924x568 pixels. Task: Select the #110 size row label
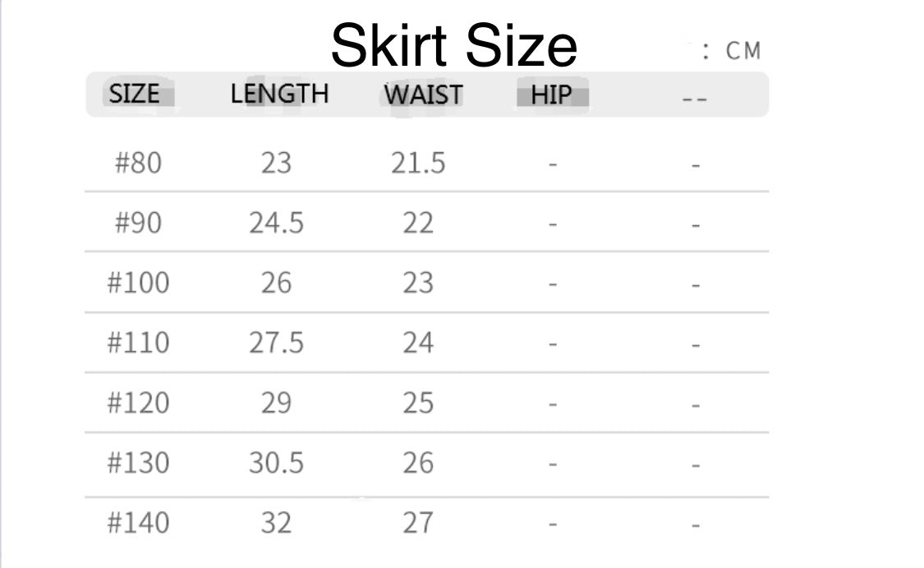pos(138,343)
